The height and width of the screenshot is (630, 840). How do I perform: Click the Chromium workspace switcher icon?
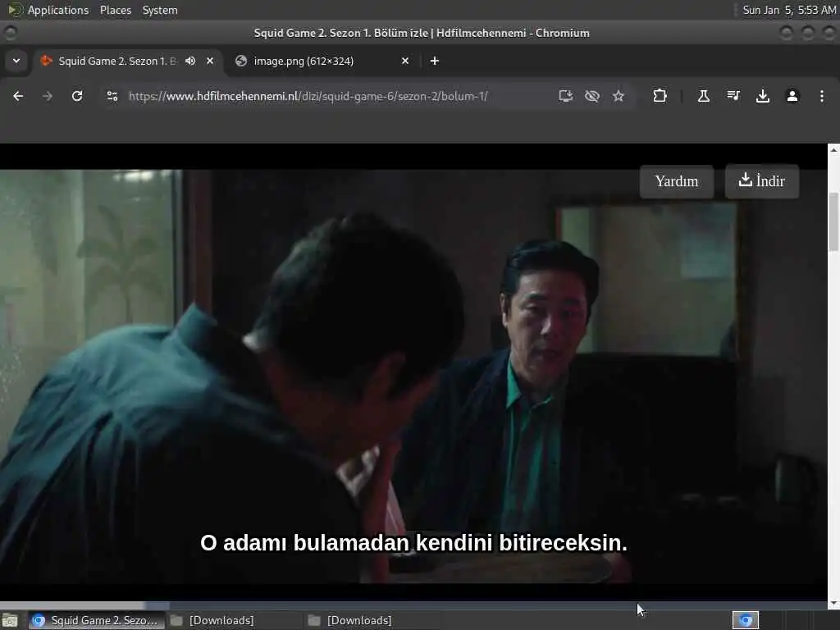[746, 620]
